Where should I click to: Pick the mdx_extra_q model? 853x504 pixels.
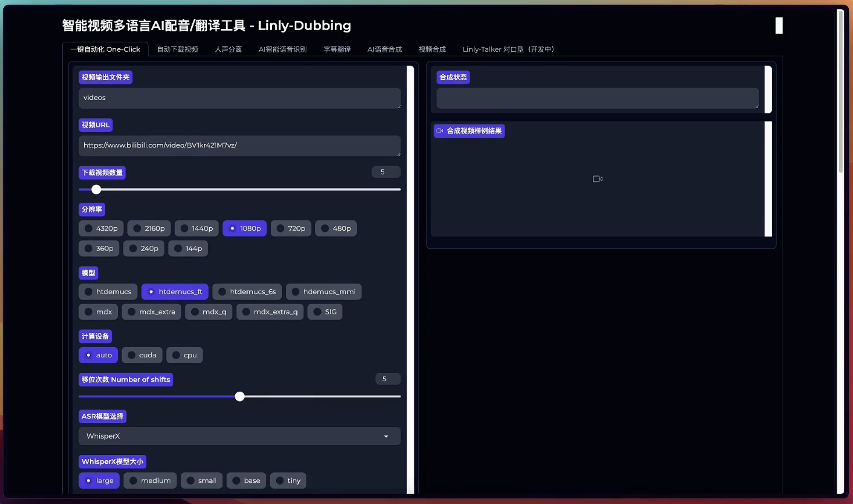(269, 312)
